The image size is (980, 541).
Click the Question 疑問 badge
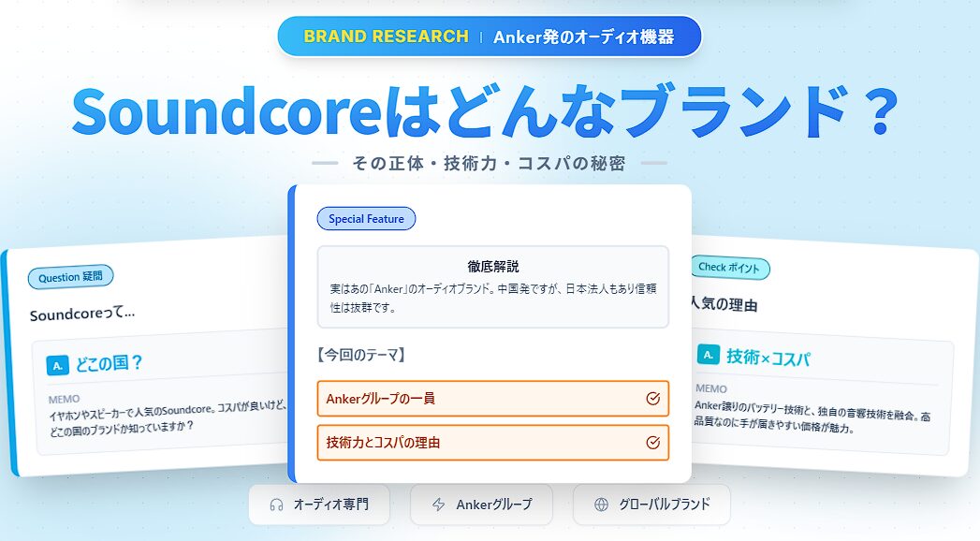[71, 276]
